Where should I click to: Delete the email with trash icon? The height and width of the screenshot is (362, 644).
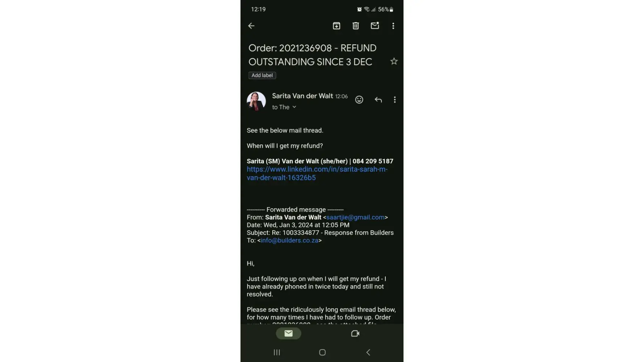pos(356,26)
